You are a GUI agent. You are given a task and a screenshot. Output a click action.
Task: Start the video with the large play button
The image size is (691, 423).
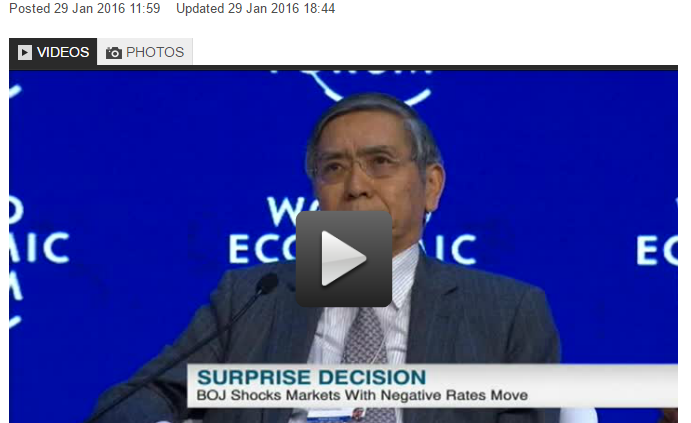(x=344, y=259)
